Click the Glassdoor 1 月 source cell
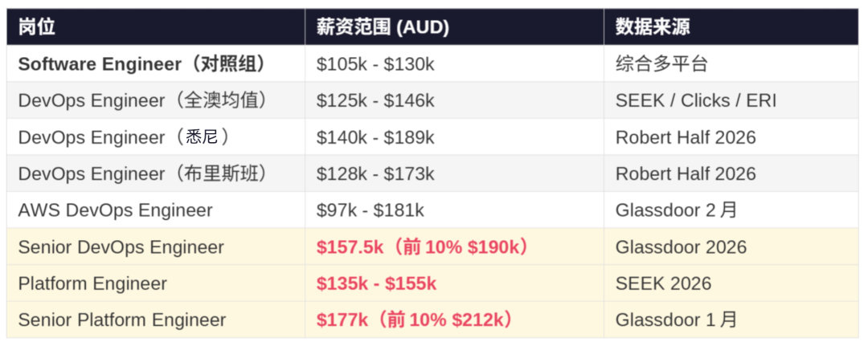Viewport: 868px width, 346px height. [676, 320]
